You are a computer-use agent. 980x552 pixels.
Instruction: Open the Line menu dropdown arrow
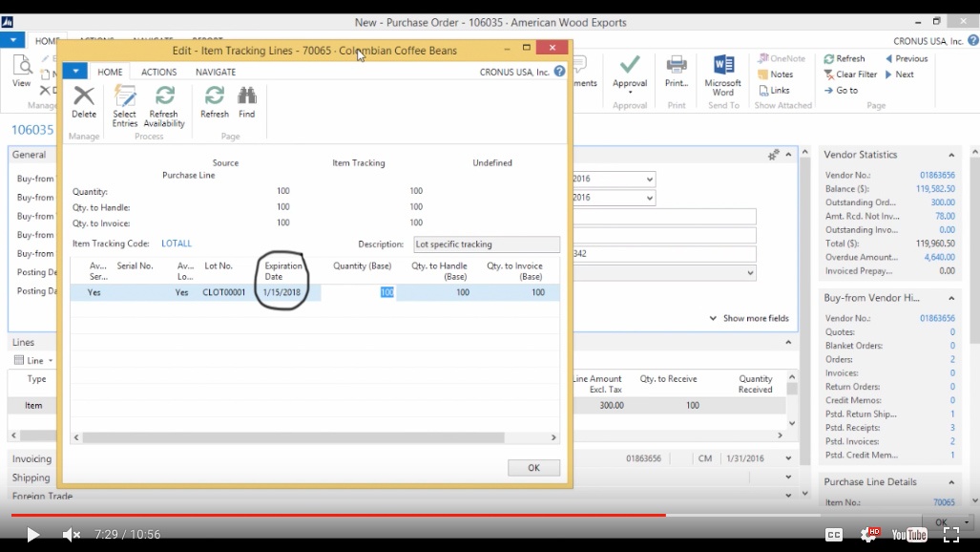51,360
